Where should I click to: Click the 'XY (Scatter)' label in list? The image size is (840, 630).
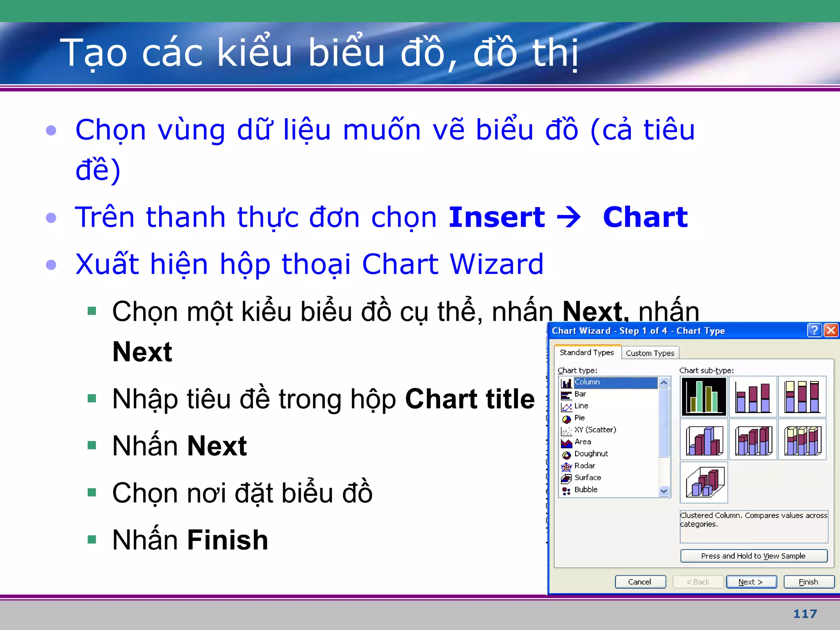595,429
